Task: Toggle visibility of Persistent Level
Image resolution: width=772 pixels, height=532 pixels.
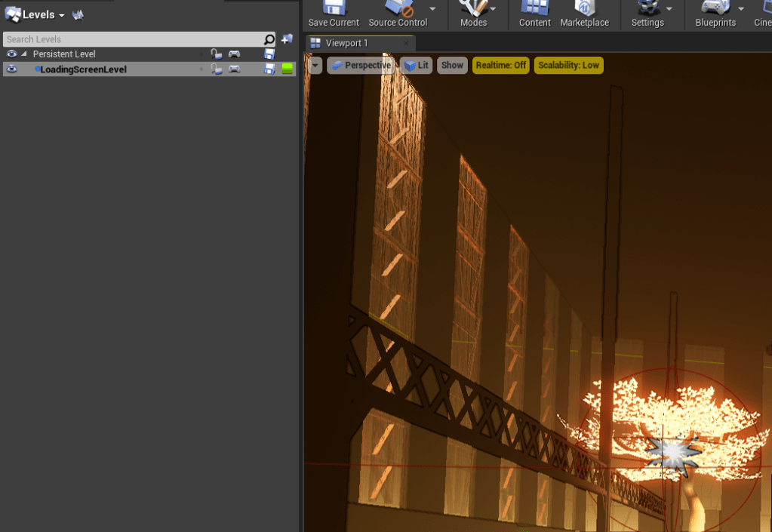Action: tap(11, 54)
